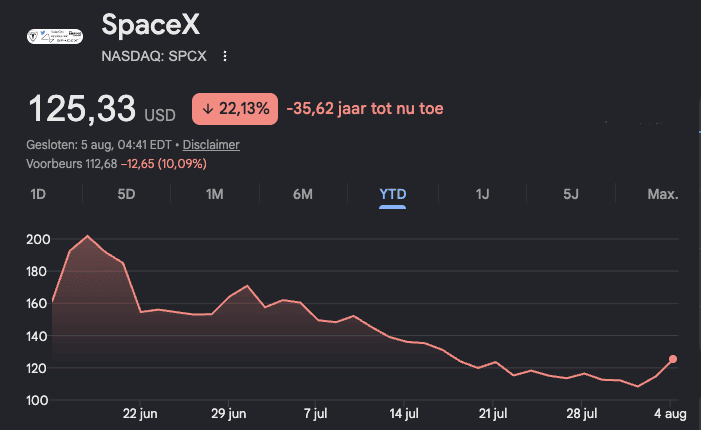
Task: Select the Max. time range tab
Action: tap(663, 194)
